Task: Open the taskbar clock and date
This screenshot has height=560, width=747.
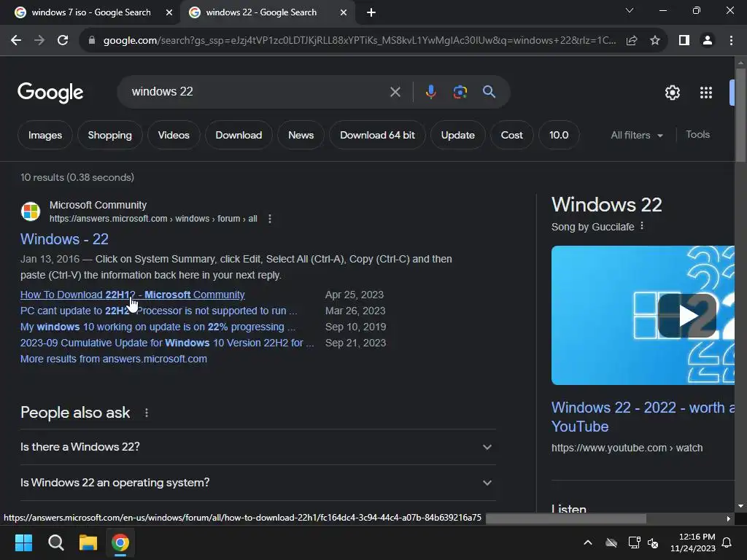Action: point(693,542)
